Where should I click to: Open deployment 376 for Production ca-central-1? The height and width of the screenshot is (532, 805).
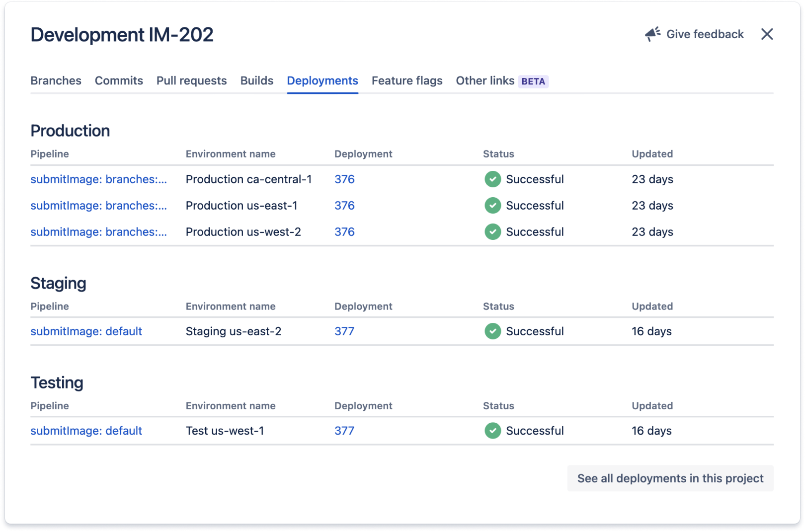[x=344, y=179]
